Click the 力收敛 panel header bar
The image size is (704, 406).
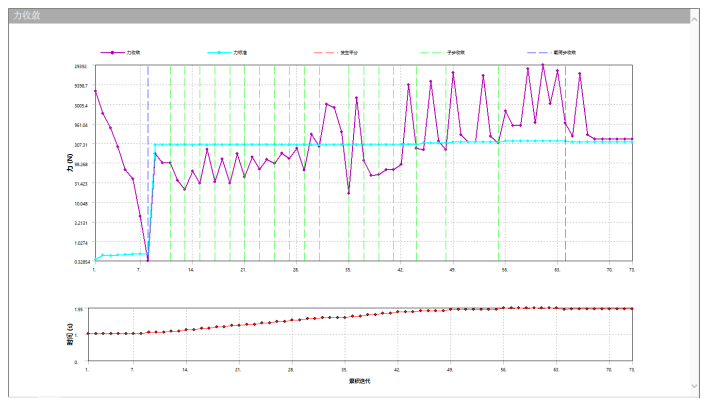pyautogui.click(x=349, y=16)
